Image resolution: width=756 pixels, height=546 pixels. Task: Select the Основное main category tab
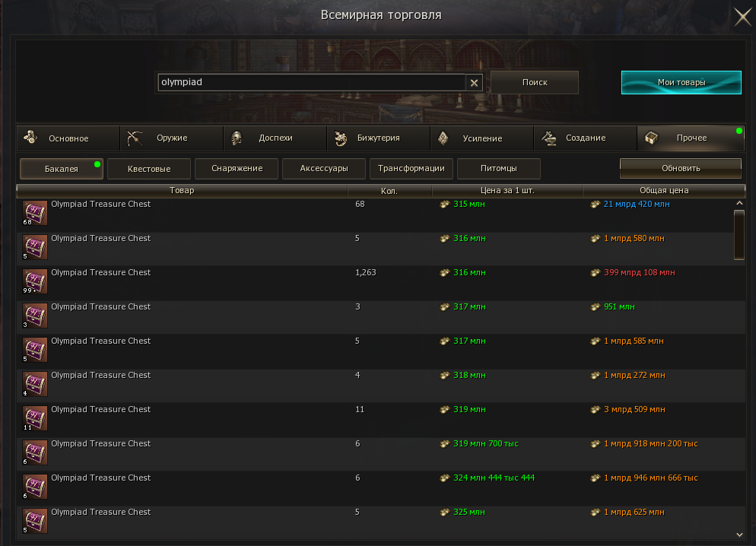[68, 138]
